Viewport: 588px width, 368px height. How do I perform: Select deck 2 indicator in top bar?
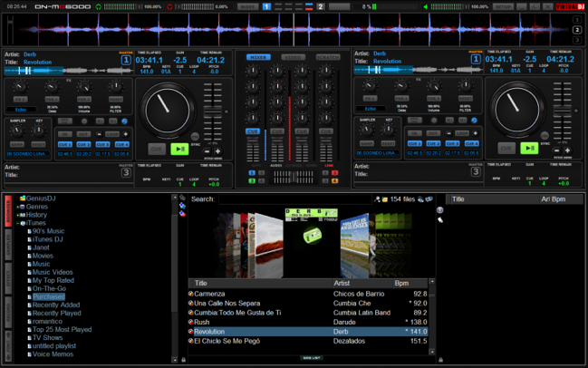coord(320,6)
